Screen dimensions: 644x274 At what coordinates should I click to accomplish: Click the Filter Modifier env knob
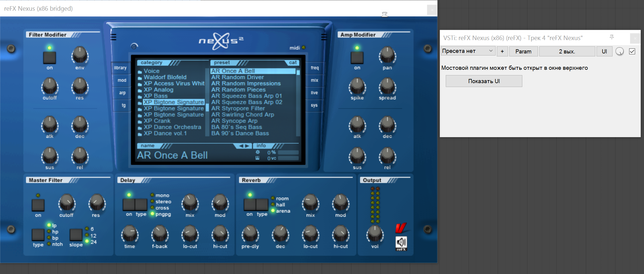click(80, 55)
